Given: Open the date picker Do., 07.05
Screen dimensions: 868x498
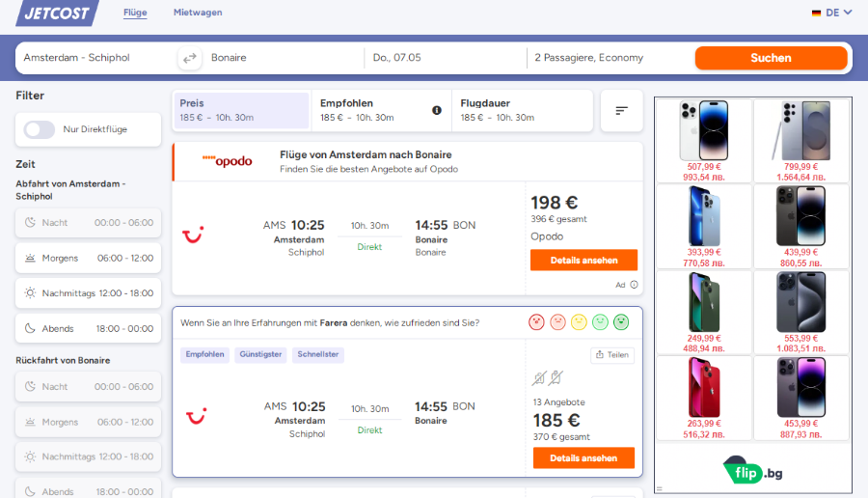Looking at the screenshot, I should tap(446, 58).
